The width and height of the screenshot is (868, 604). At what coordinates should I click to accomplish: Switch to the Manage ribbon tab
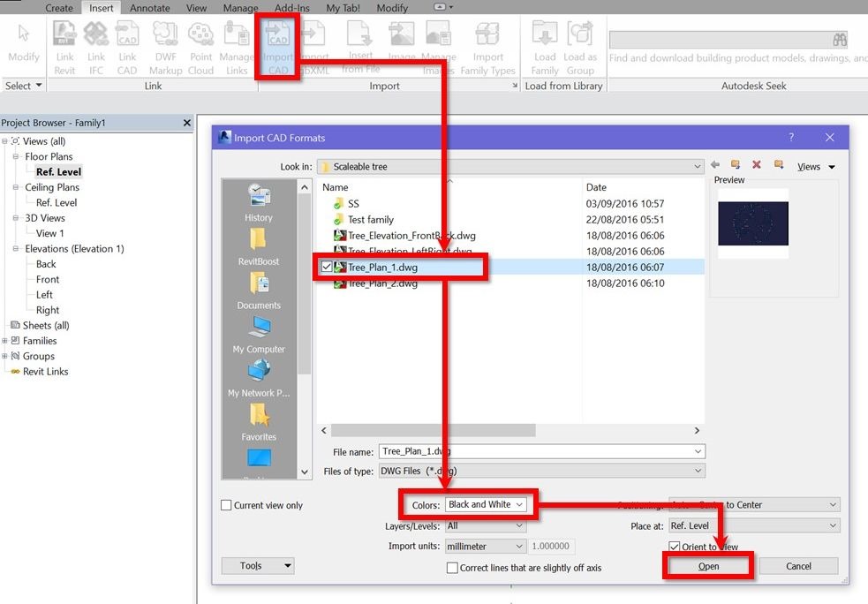click(240, 8)
